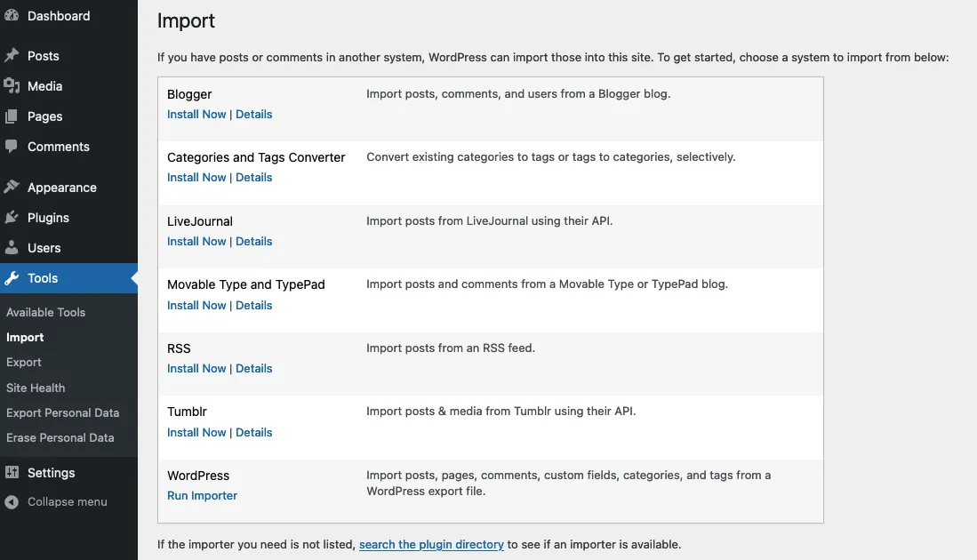Click the Media icon in sidebar

tap(12, 86)
